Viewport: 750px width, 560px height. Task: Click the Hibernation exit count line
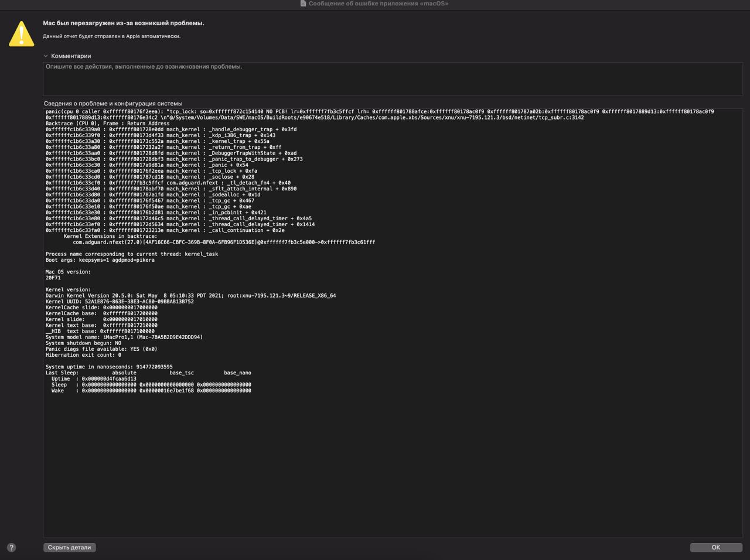(x=83, y=355)
